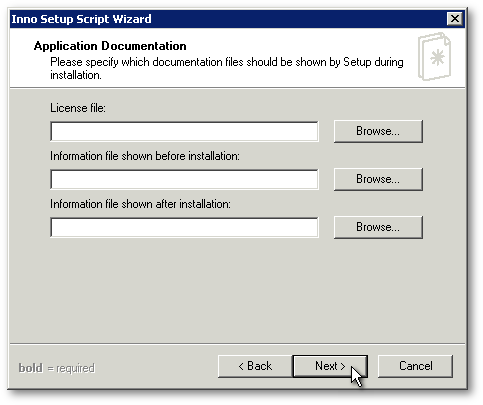Focus the after-installation information file field
483x405 pixels.
pyautogui.click(x=184, y=227)
